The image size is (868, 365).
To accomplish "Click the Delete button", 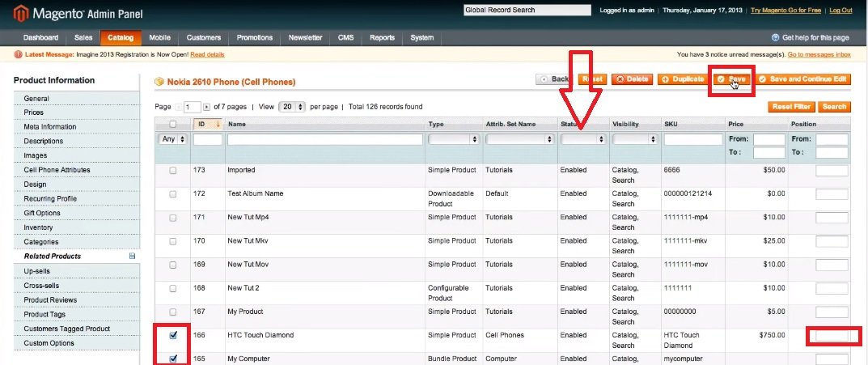I will [x=632, y=79].
